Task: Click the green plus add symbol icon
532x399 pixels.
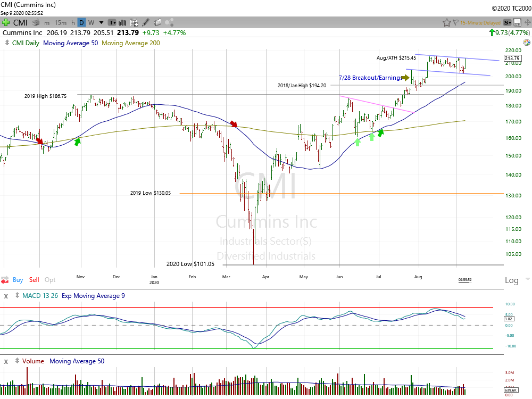Action: [x=6, y=22]
